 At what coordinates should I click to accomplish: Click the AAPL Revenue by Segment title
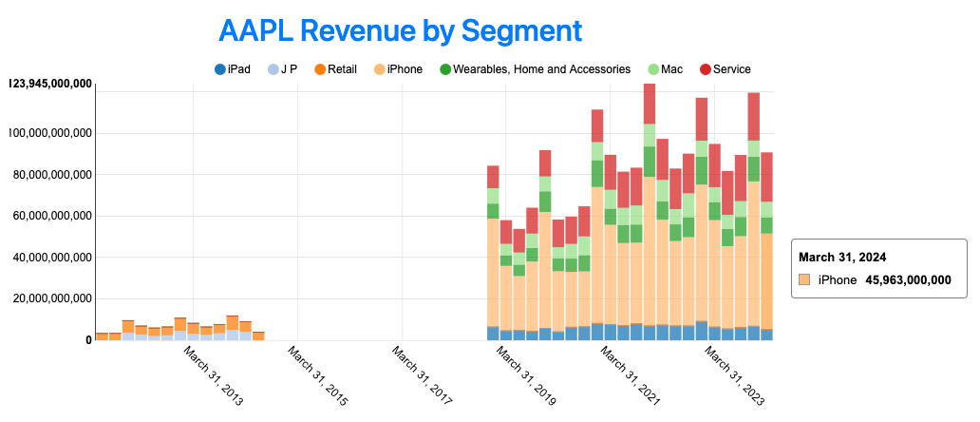coord(401,30)
